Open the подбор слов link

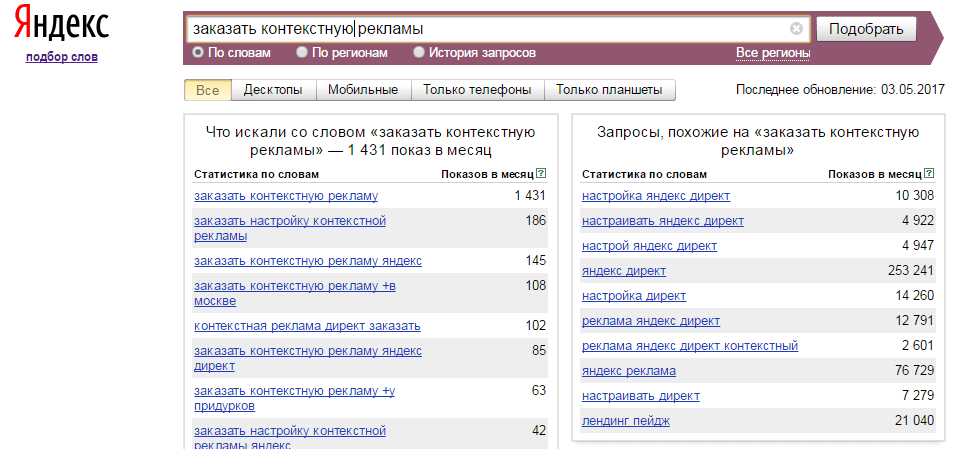point(62,57)
